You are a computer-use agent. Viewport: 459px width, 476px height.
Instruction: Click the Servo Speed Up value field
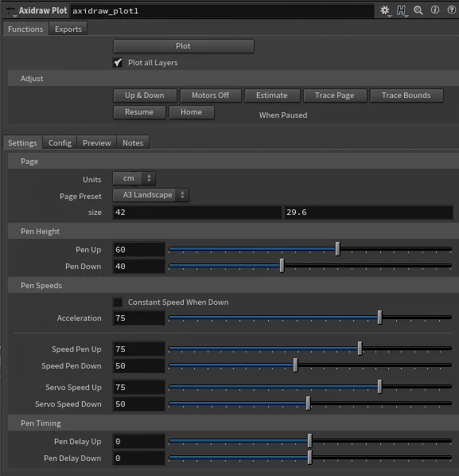coord(139,388)
